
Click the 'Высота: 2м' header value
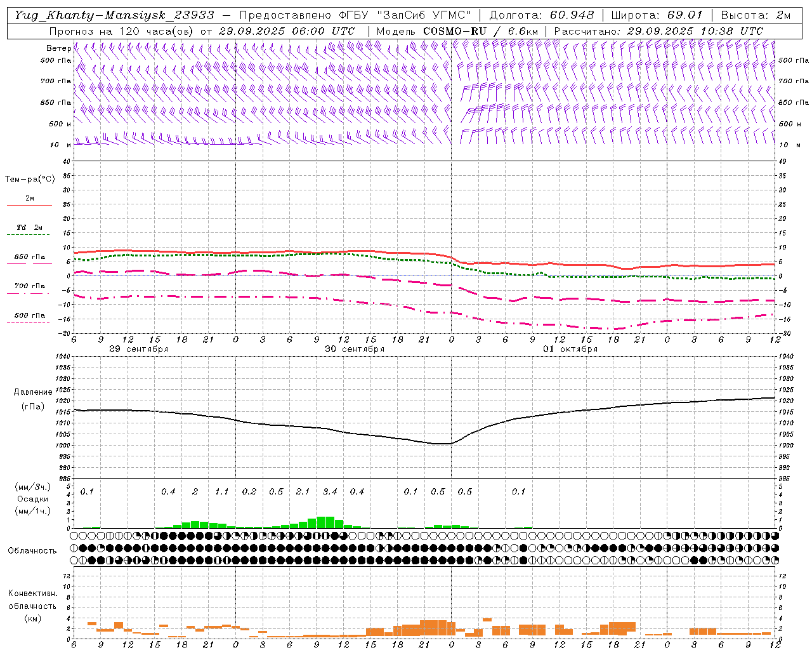(x=756, y=15)
